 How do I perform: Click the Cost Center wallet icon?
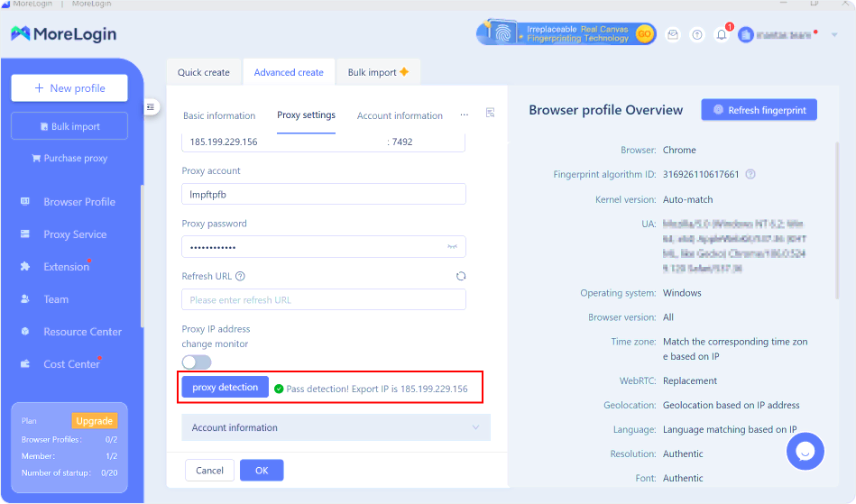[25, 364]
